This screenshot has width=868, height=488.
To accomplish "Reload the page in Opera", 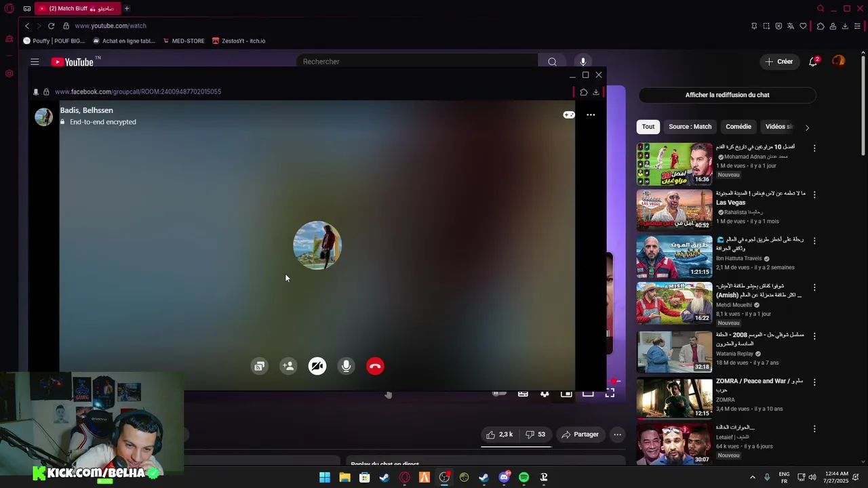I will (51, 26).
